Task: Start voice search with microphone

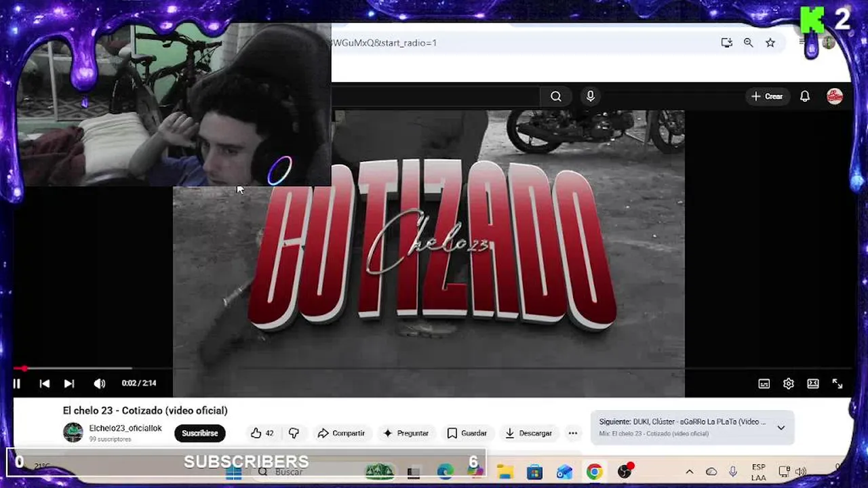Action: [x=591, y=96]
